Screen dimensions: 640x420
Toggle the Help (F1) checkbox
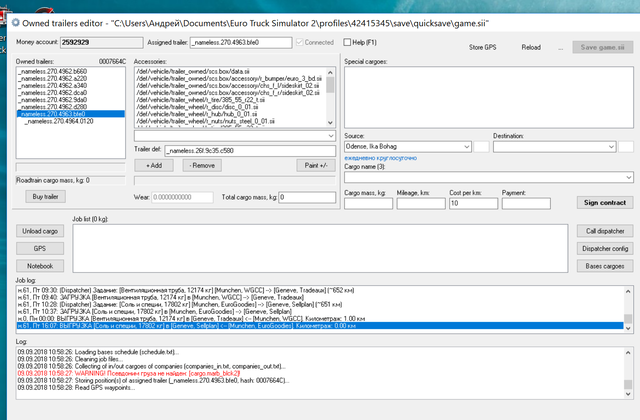click(x=347, y=42)
